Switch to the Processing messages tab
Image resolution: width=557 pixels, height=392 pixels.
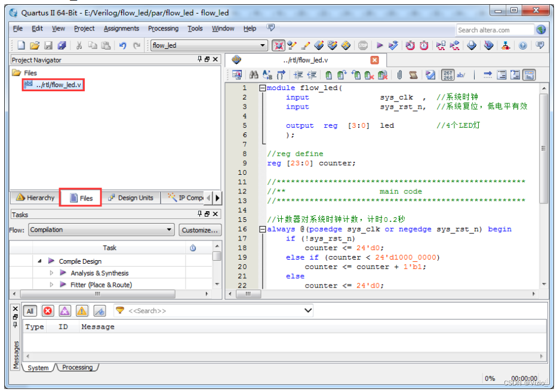78,368
